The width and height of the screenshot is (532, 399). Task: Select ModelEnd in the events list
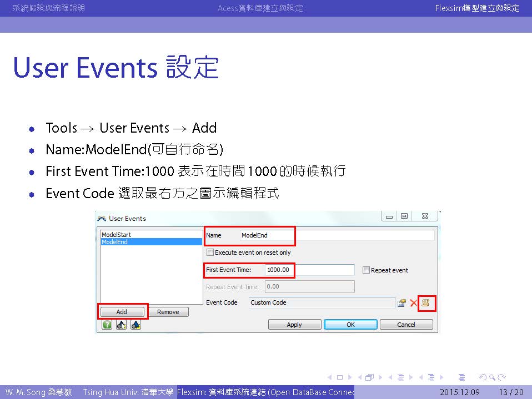(x=114, y=242)
